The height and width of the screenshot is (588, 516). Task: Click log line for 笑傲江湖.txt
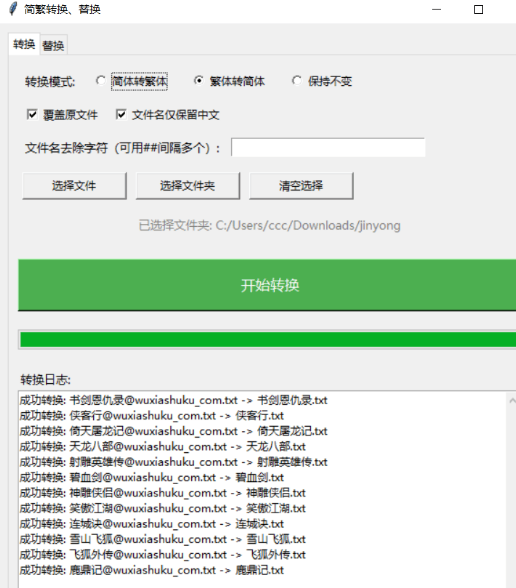pyautogui.click(x=163, y=508)
